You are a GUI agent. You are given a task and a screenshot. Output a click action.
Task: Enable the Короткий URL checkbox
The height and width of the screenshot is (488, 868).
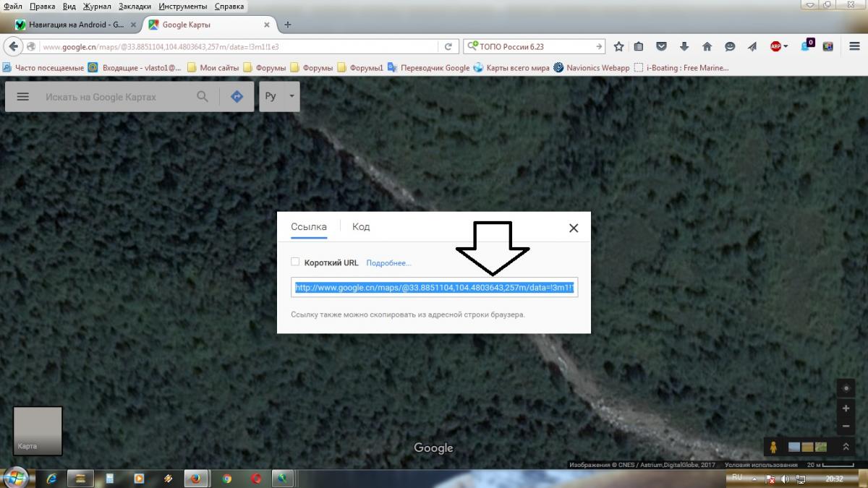(x=295, y=262)
